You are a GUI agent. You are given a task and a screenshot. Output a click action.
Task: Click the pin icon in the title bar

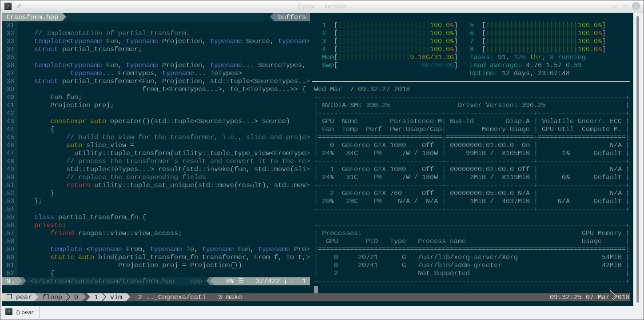coord(19,6)
